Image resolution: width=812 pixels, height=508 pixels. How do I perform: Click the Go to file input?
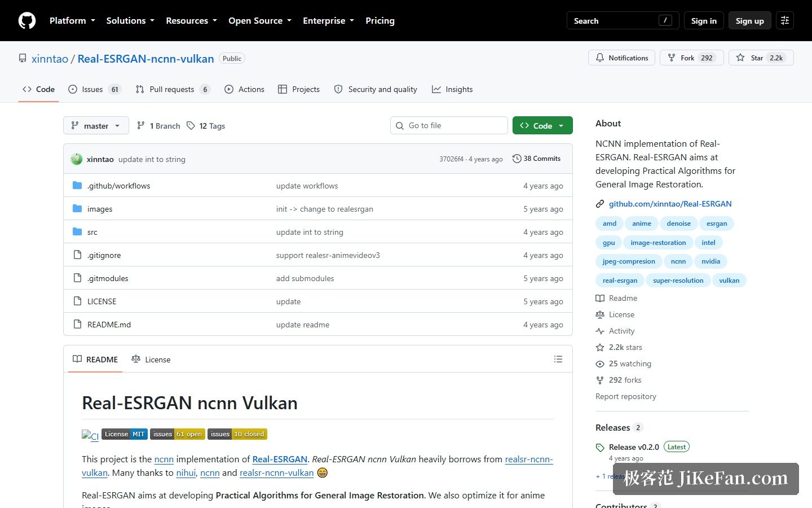click(x=449, y=126)
